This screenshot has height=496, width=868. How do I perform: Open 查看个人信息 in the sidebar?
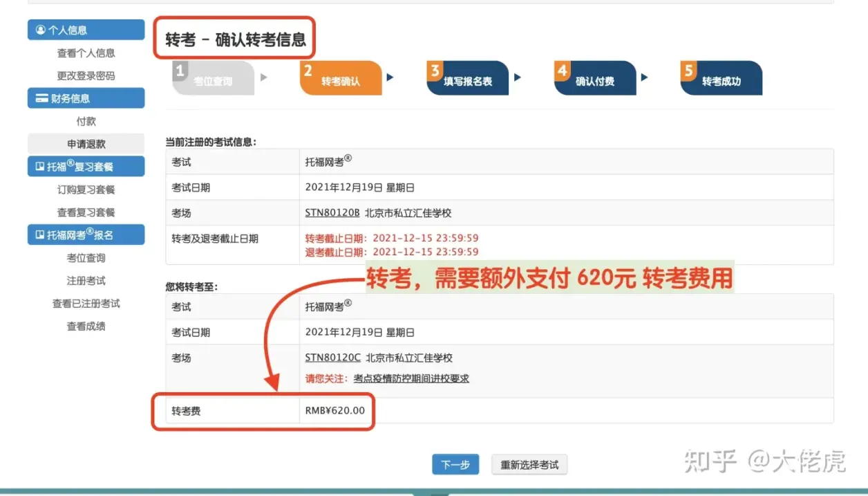coord(86,53)
